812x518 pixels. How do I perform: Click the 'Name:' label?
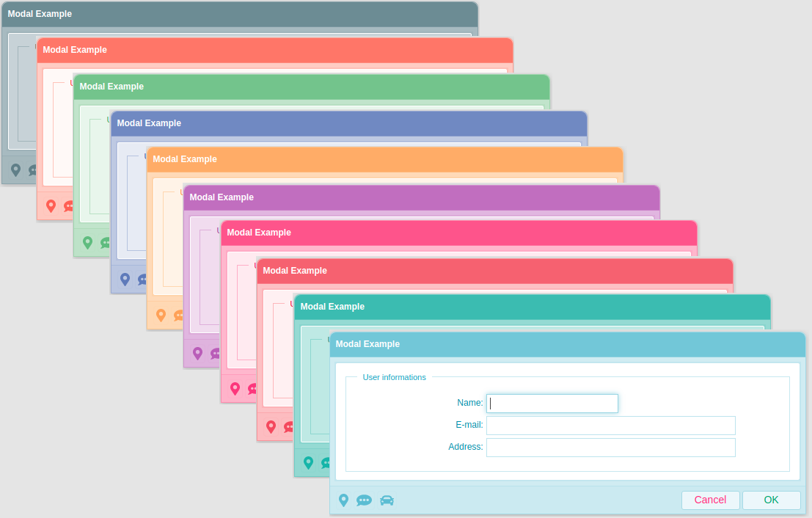pos(469,403)
